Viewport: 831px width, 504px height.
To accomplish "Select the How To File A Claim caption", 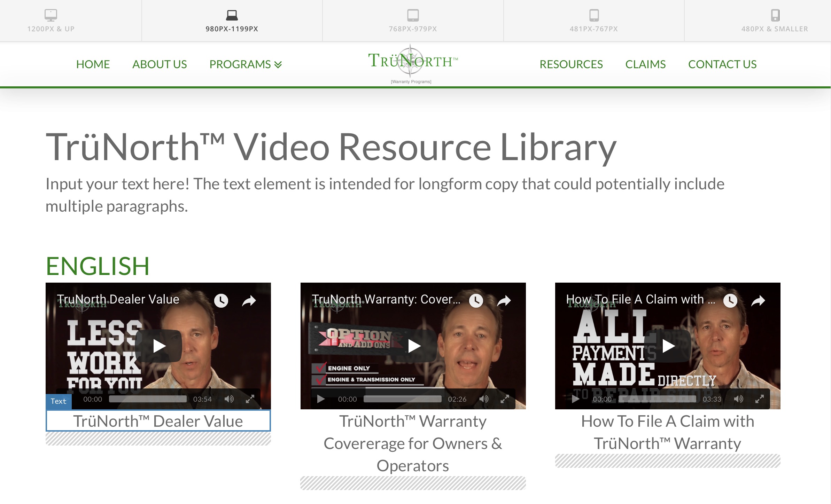I will click(668, 432).
